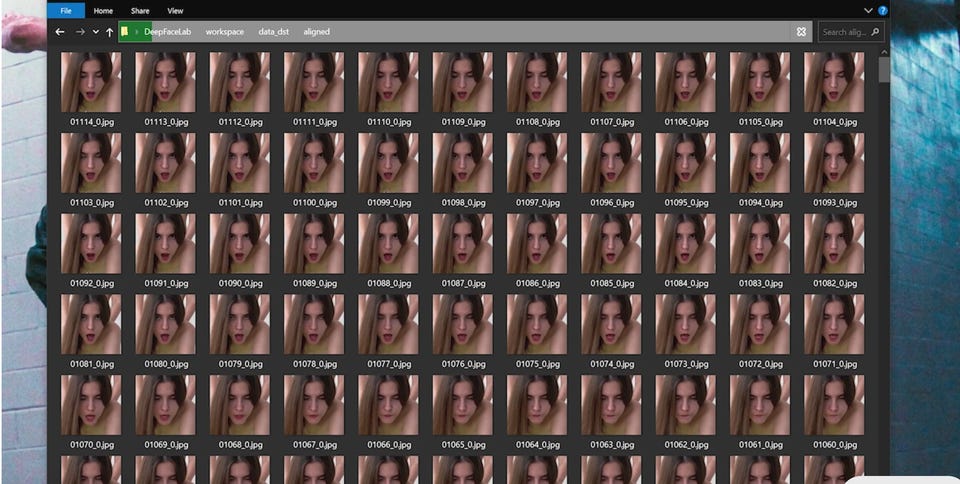960x484 pixels.
Task: Open the recent locations dropdown arrow
Action: click(95, 32)
